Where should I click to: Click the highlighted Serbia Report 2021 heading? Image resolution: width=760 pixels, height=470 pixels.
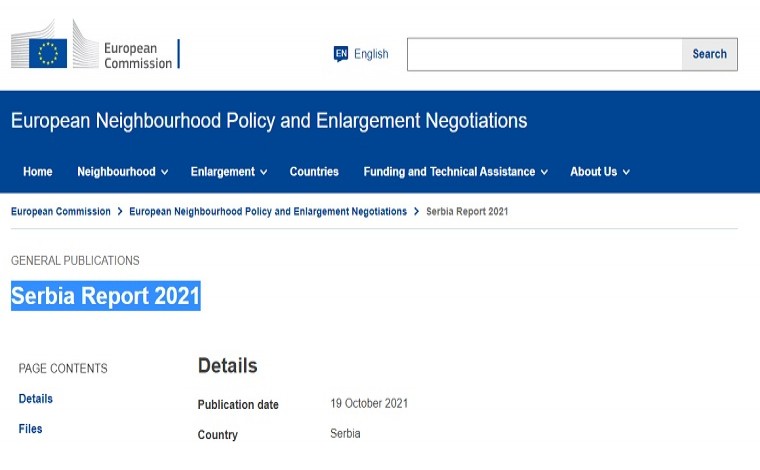click(x=106, y=296)
